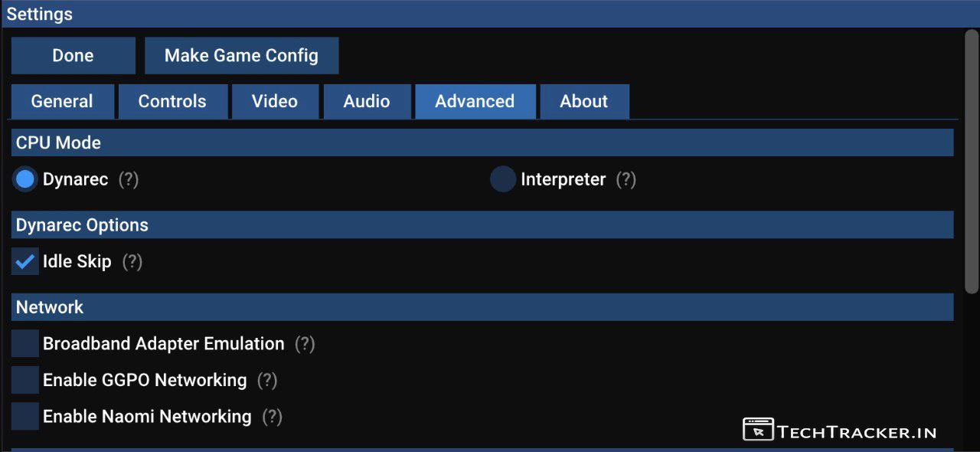Viewport: 980px width, 452px height.
Task: Enable Broadband Adapter Emulation checkbox
Action: pyautogui.click(x=25, y=344)
